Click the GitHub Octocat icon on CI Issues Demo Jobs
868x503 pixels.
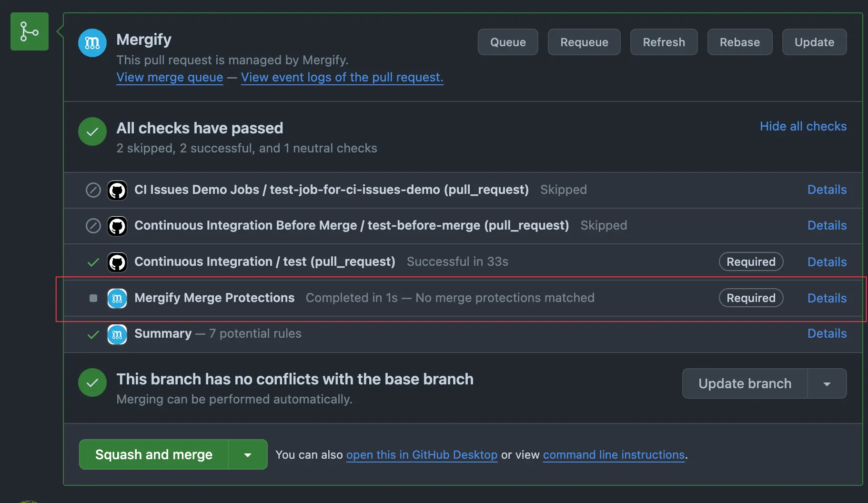point(117,190)
